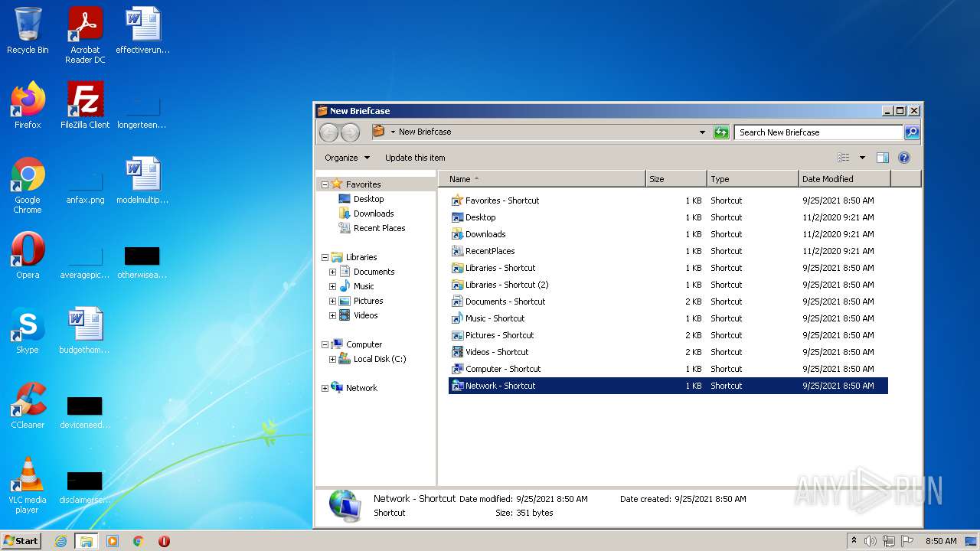This screenshot has width=980, height=551.
Task: Open the Action Center flag tray icon
Action: [907, 541]
